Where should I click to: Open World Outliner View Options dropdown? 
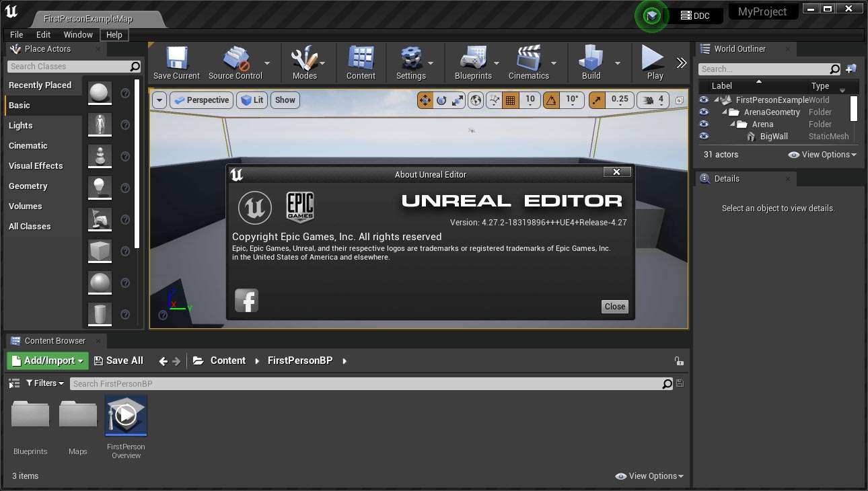pos(822,155)
